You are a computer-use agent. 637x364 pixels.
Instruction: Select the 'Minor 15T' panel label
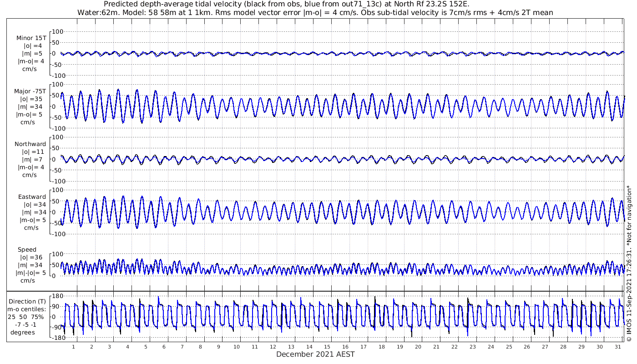click(31, 38)
